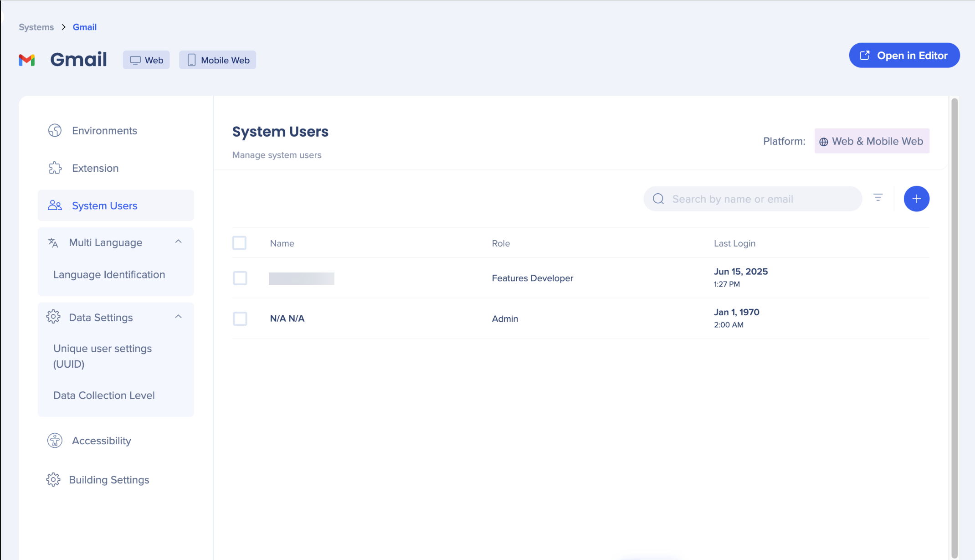Open Data Collection Level settings

pos(104,395)
